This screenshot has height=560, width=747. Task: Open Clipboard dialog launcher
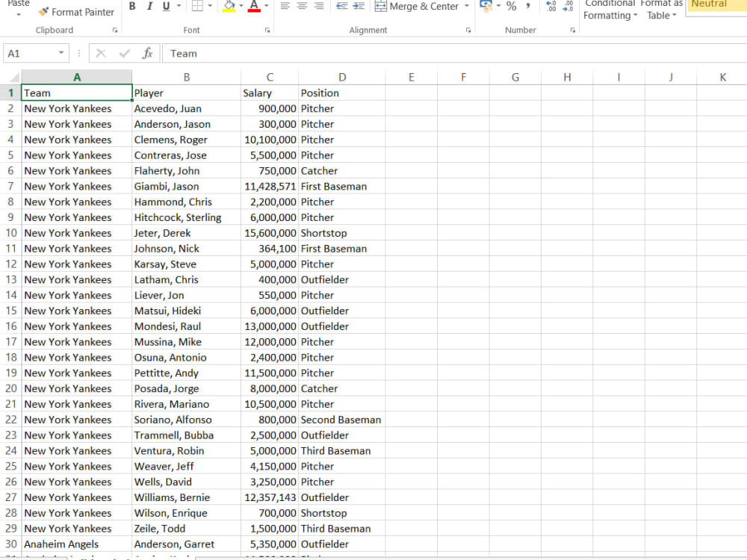pyautogui.click(x=115, y=30)
